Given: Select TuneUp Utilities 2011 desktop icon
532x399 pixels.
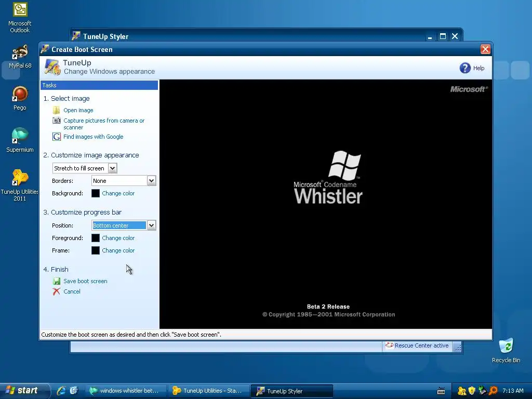Looking at the screenshot, I should click(20, 185).
